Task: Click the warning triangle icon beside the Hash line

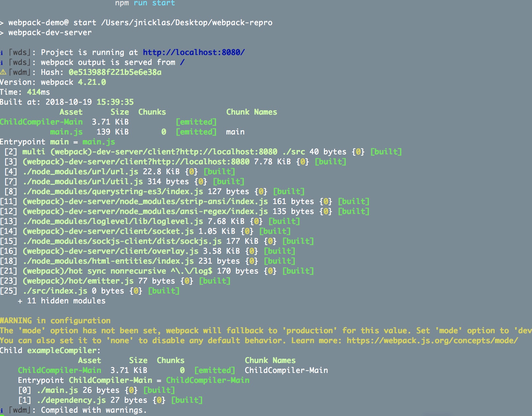Action: pos(3,72)
